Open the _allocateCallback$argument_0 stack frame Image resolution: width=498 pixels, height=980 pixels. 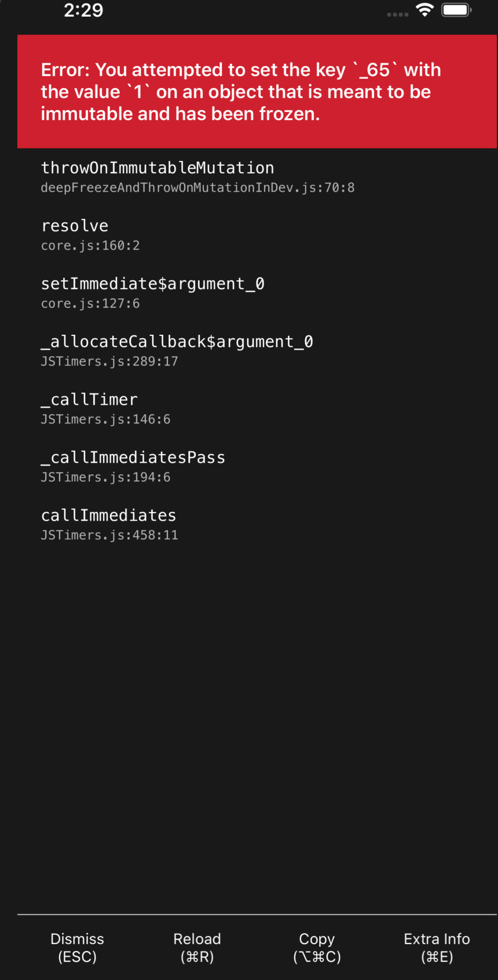177,342
